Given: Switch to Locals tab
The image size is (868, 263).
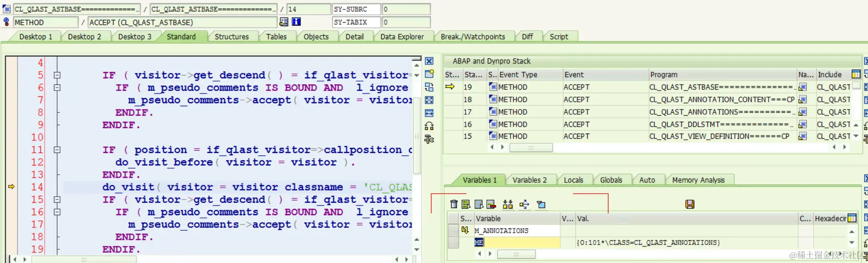Looking at the screenshot, I should (573, 180).
